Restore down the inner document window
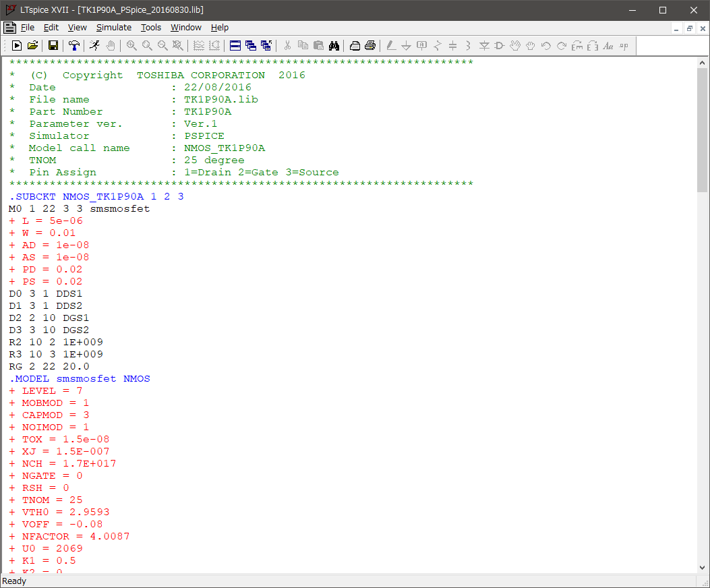 690,28
